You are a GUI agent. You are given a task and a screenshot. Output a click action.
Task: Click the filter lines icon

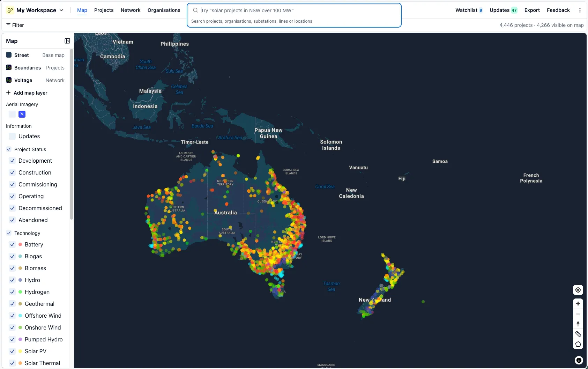click(8, 25)
